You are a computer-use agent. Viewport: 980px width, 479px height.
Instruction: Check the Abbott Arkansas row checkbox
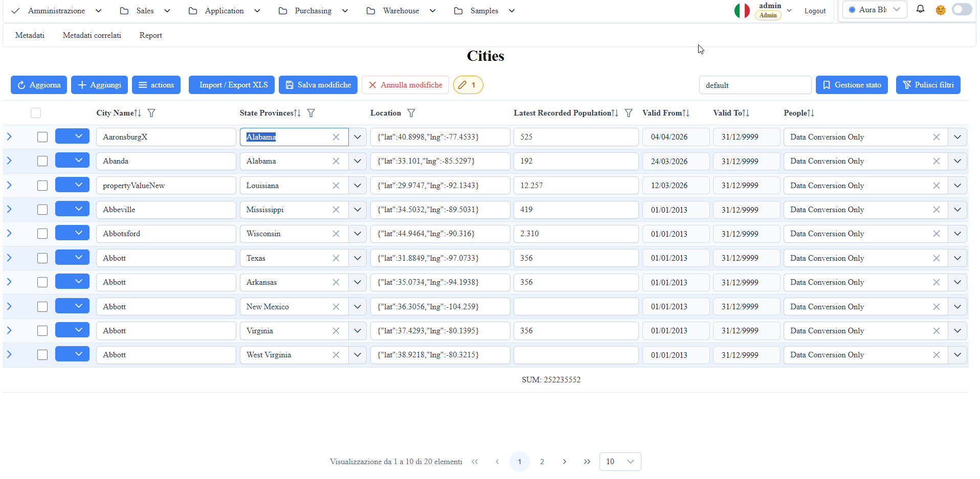tap(42, 282)
